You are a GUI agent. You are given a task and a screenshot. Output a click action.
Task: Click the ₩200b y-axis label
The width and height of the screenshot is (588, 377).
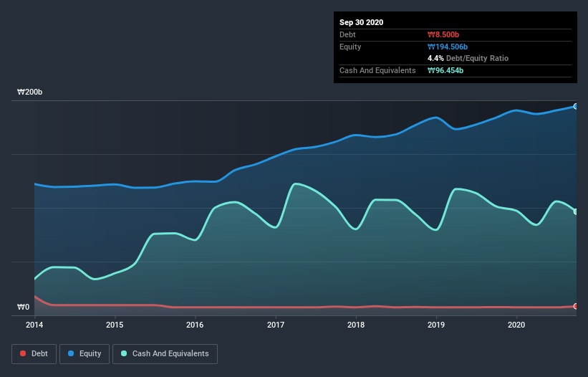[x=30, y=92]
